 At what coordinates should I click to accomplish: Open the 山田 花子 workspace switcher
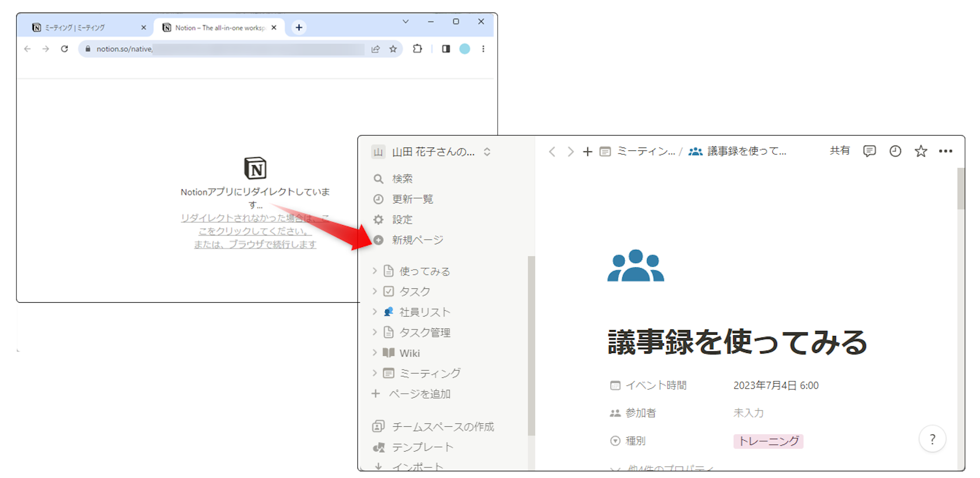pyautogui.click(x=432, y=152)
